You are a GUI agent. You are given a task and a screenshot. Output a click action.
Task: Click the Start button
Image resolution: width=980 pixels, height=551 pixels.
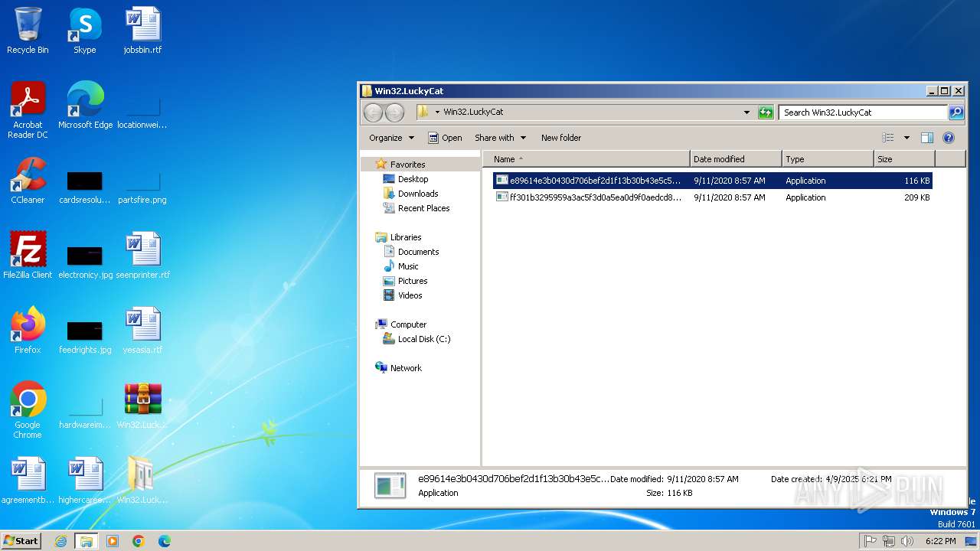[21, 541]
